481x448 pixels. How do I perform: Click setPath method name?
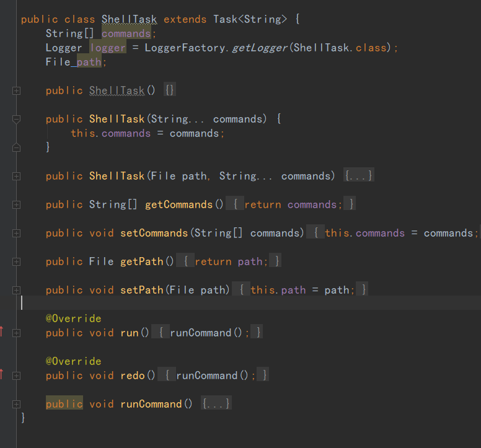142,290
